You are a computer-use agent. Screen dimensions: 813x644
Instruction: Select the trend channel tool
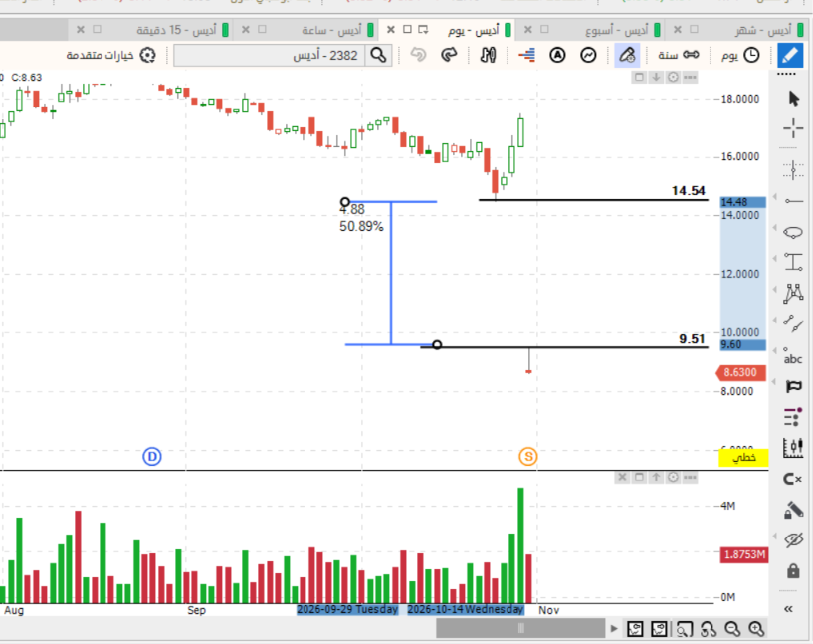(x=793, y=323)
